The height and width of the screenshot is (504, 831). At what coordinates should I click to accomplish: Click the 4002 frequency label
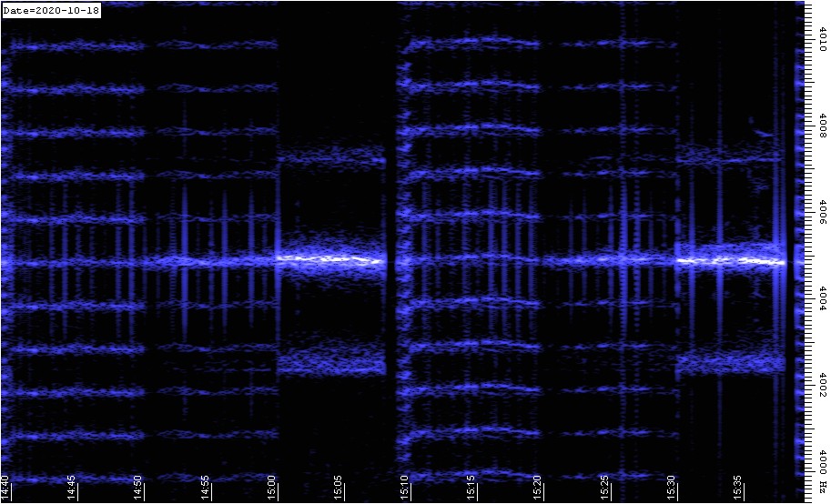823,386
